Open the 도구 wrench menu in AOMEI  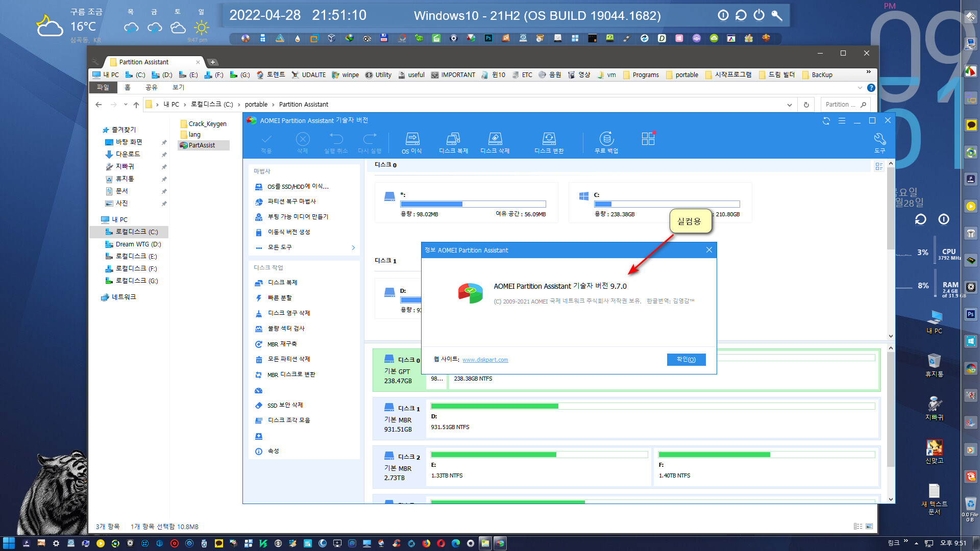879,143
